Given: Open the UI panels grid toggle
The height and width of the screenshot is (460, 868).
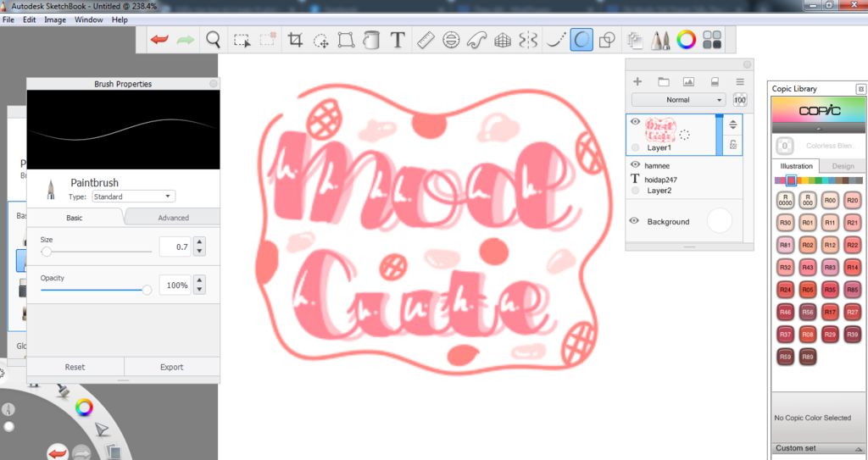Looking at the screenshot, I should click(712, 40).
